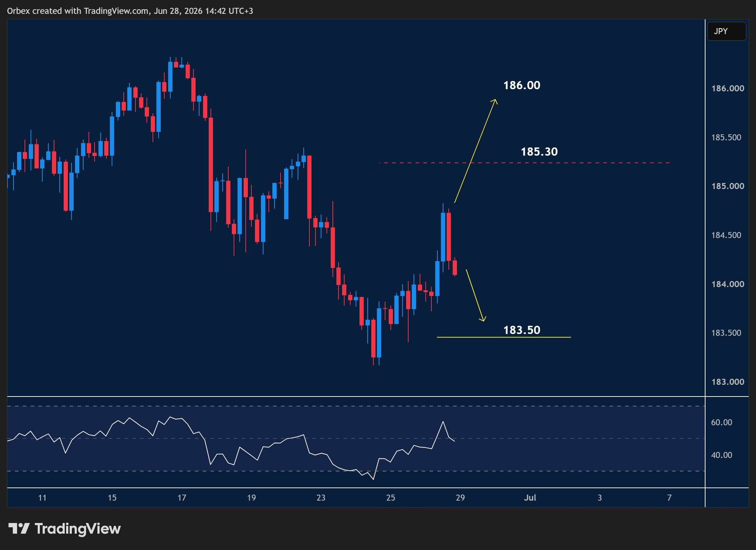Click the Jul date label
This screenshot has height=550, width=756.
[x=530, y=498]
